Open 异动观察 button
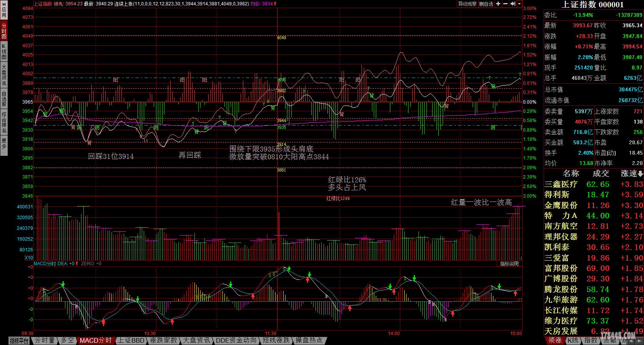Image resolution: width=644 pixels, height=345 pixels. [467, 4]
